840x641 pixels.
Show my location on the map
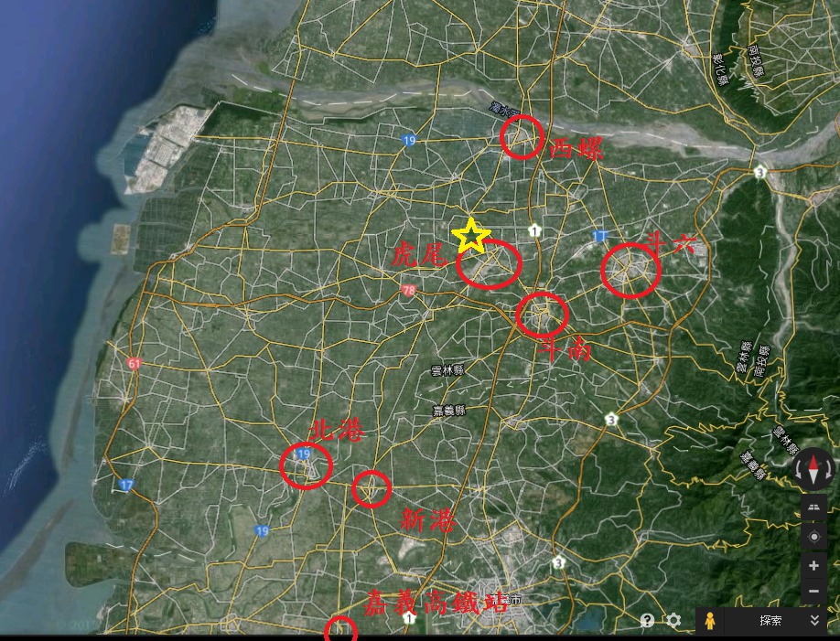tap(813, 536)
